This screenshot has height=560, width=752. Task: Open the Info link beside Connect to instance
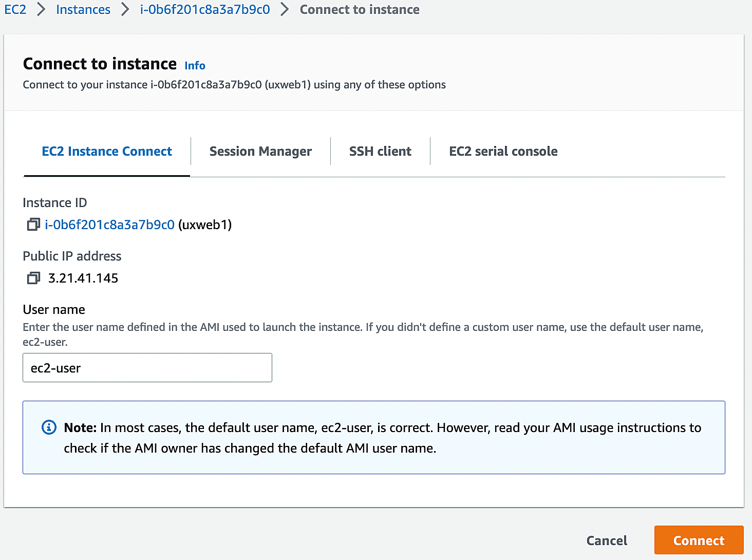(x=195, y=66)
